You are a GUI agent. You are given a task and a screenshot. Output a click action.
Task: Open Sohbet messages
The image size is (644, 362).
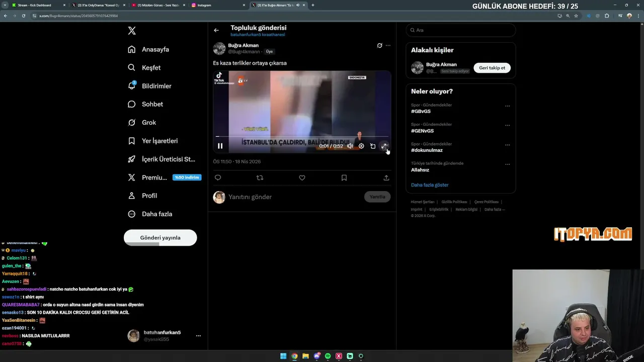click(x=145, y=104)
